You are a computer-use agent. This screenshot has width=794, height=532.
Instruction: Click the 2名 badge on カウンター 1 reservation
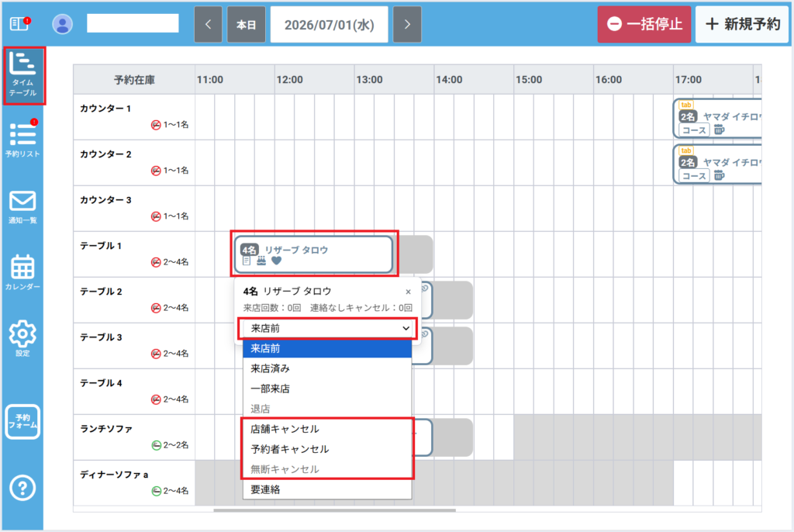pos(688,116)
